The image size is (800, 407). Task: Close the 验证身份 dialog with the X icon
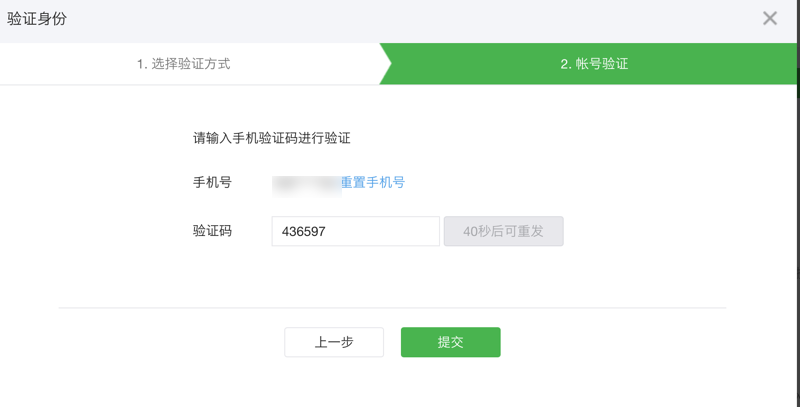click(x=770, y=18)
